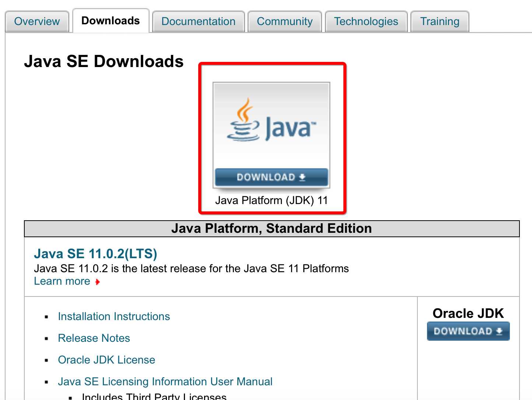
Task: Open the Overview tab
Action: [37, 21]
